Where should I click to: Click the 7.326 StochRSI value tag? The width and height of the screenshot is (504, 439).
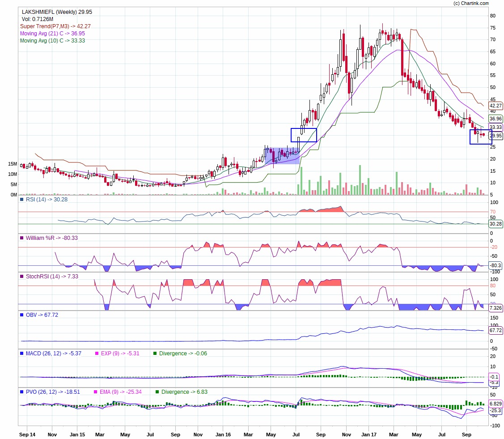(x=496, y=308)
